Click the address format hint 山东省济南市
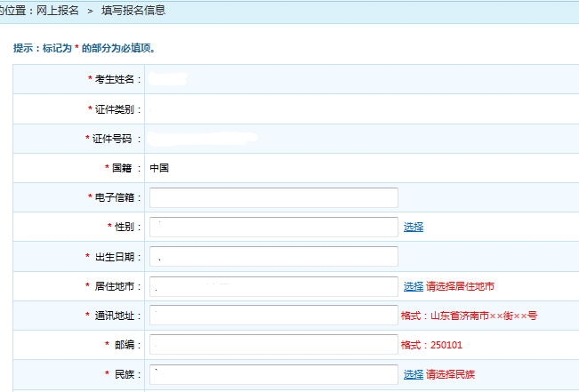This screenshot has height=392, width=579. coord(469,316)
